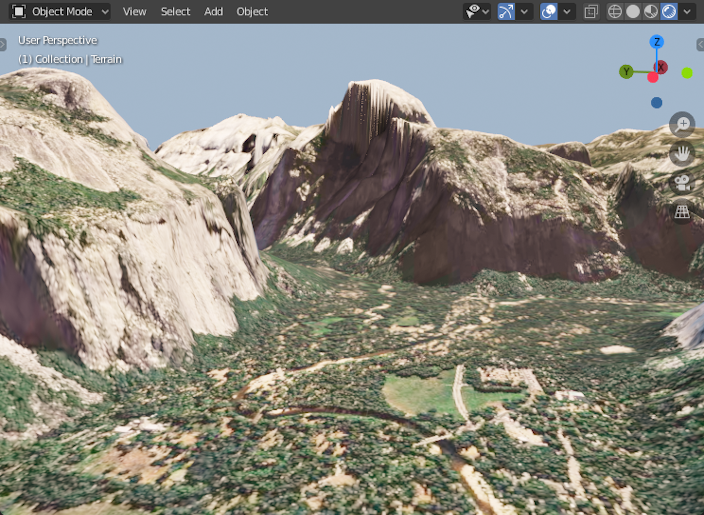Open the Select menu

click(x=175, y=11)
